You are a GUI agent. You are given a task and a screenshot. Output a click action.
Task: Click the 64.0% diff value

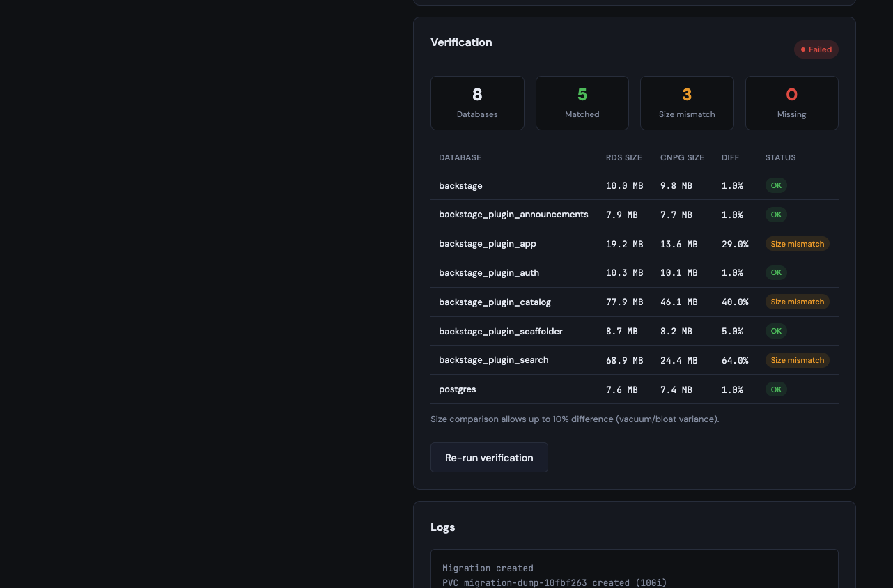pyautogui.click(x=735, y=361)
